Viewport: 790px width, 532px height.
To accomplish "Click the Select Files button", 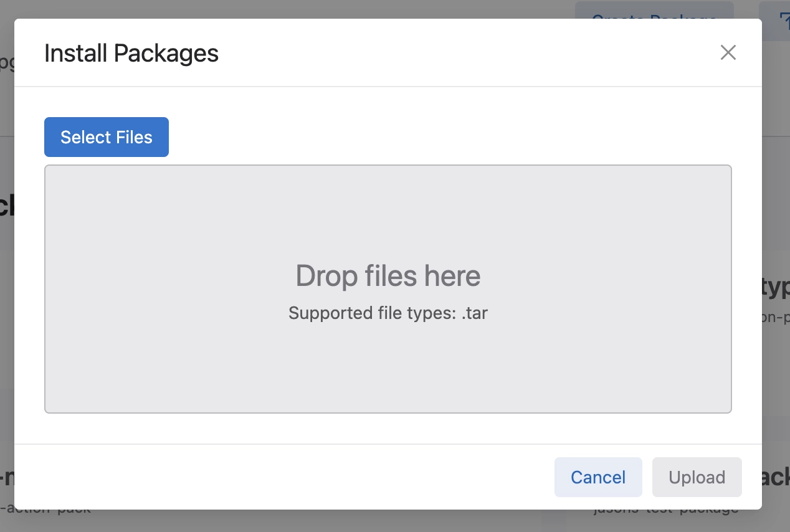I will click(x=107, y=137).
